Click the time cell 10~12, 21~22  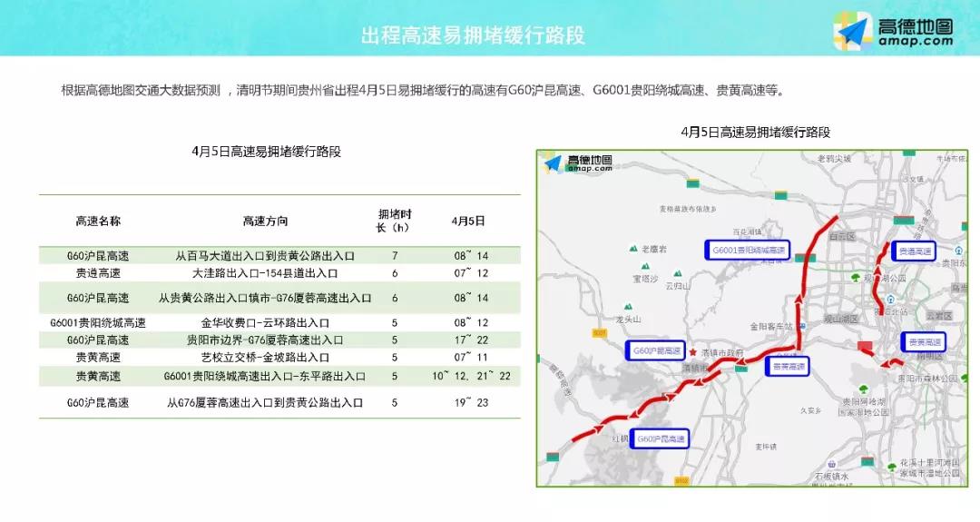471,377
